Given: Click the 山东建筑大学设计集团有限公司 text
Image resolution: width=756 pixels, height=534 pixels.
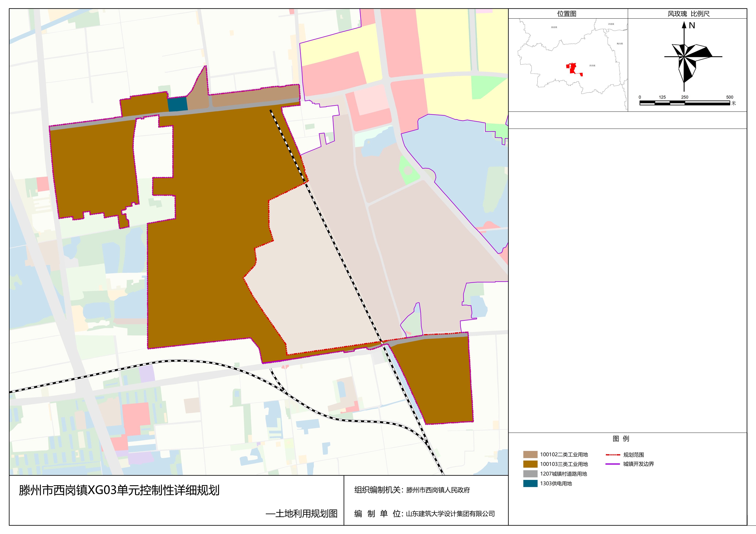Looking at the screenshot, I should [x=450, y=514].
